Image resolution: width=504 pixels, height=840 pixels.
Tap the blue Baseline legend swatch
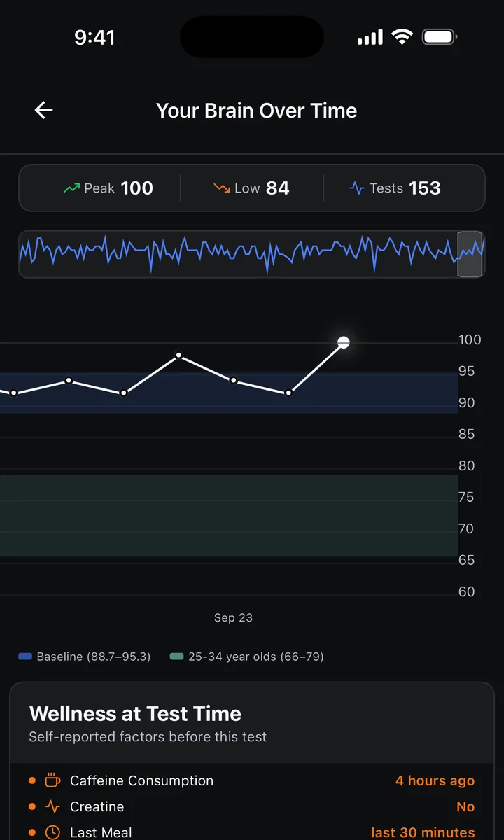click(x=25, y=657)
